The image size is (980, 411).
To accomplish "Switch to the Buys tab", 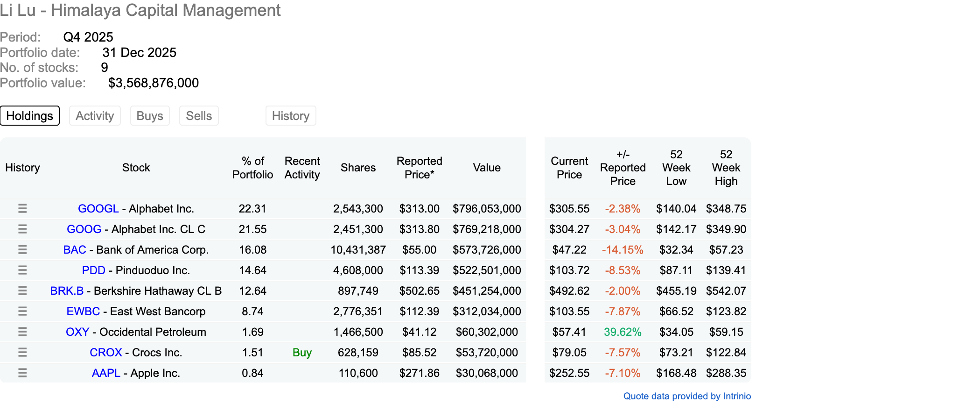I will coord(150,116).
